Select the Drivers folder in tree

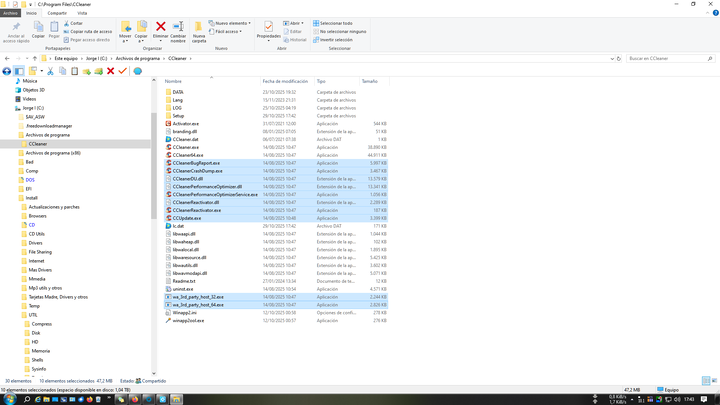point(35,243)
